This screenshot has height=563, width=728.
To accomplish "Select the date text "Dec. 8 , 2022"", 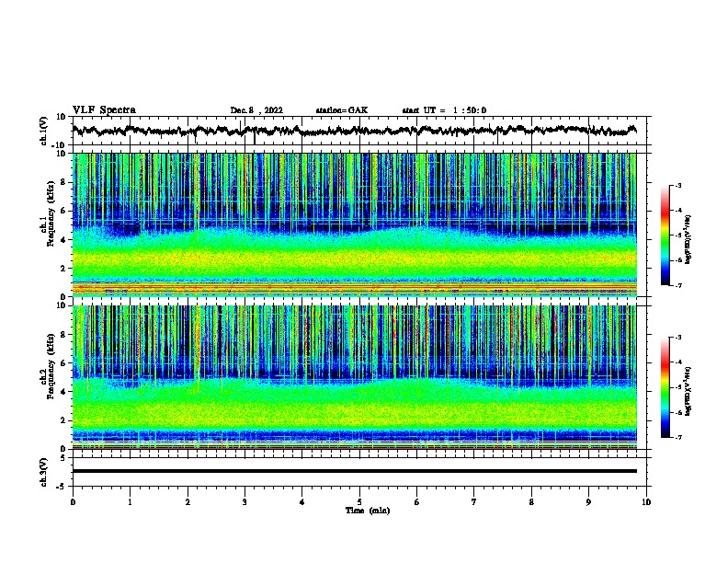I will pos(256,110).
